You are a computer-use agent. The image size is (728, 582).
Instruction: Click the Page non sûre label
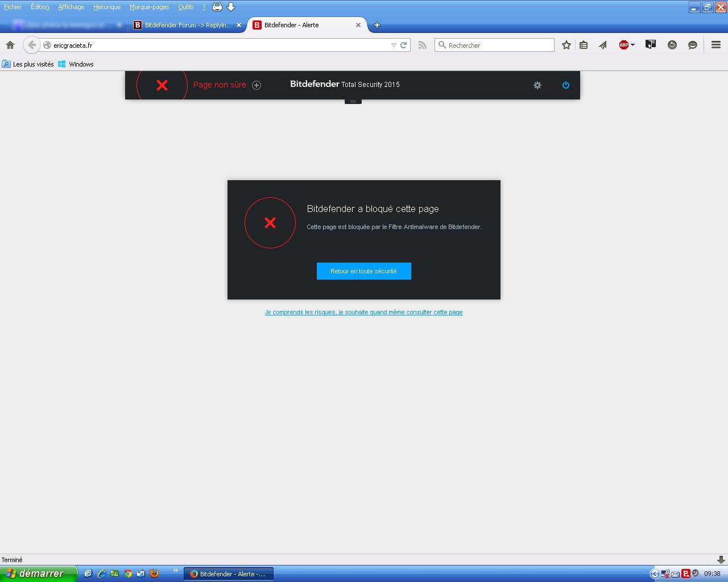click(220, 85)
